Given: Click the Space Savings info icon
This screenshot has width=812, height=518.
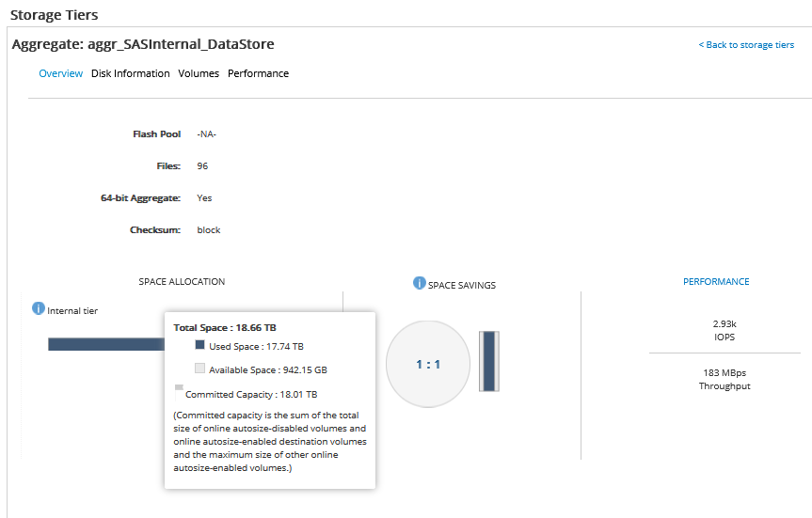Looking at the screenshot, I should 420,283.
